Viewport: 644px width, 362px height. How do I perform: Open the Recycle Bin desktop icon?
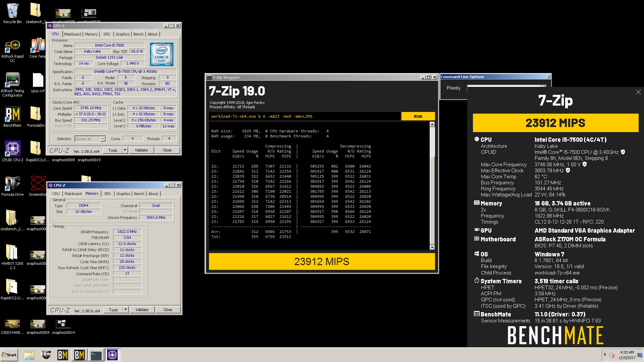pyautogui.click(x=12, y=13)
